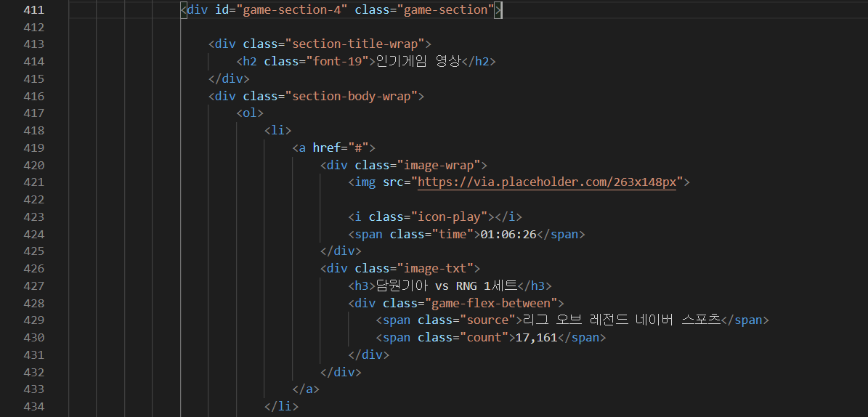
Task: Click line number 418 in gutter
Action: click(x=34, y=130)
